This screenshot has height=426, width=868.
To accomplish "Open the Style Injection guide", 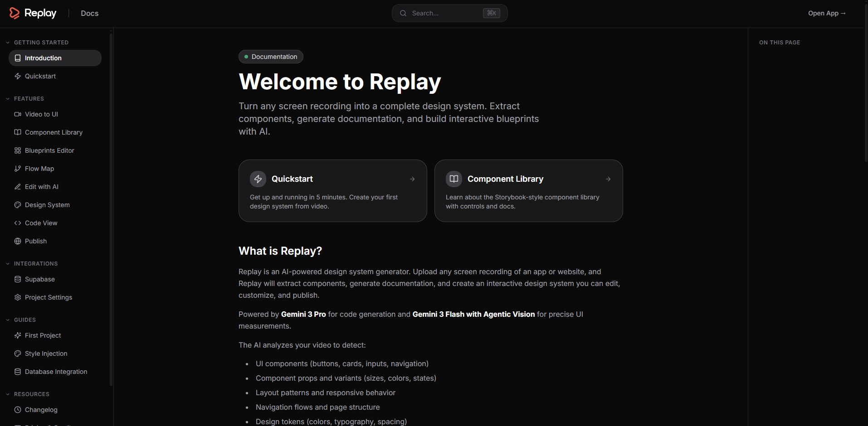I will click(55, 353).
